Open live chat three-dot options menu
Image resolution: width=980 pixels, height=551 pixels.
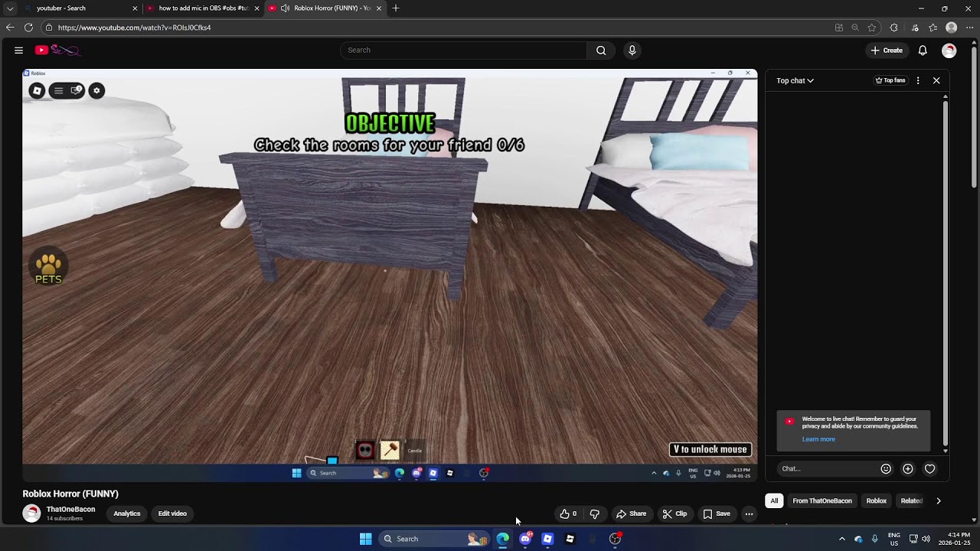pos(918,80)
